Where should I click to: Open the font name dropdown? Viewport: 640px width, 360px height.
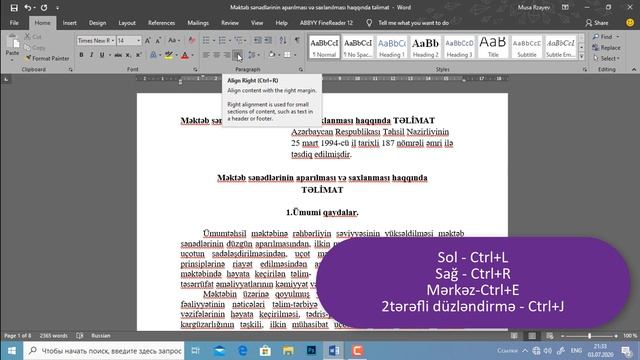(113, 40)
